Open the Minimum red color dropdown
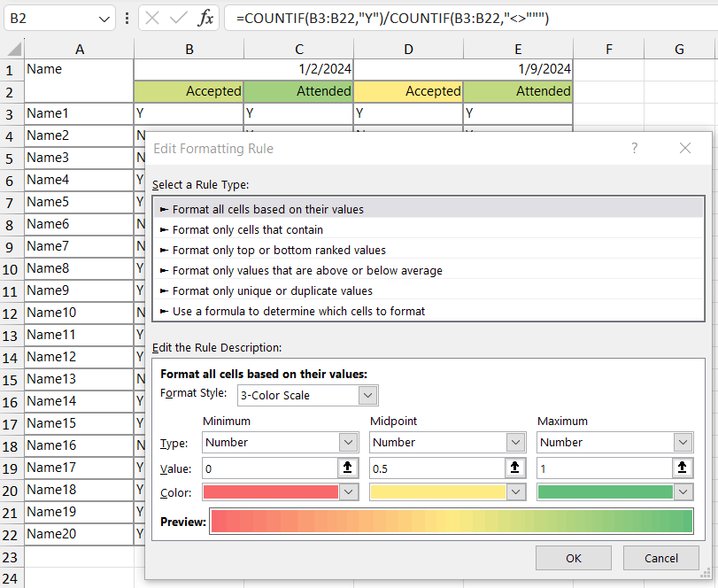Screen dimensions: 718x588 (x=349, y=491)
